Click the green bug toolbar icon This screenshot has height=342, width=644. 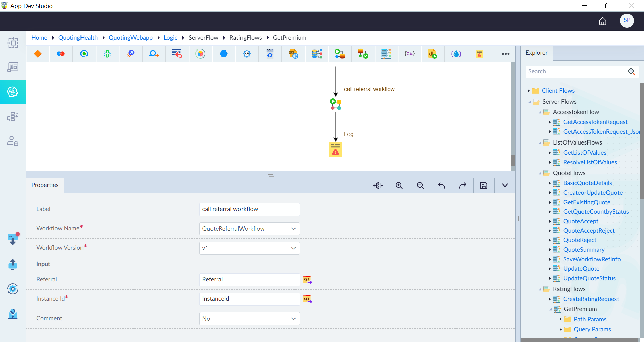coord(107,54)
